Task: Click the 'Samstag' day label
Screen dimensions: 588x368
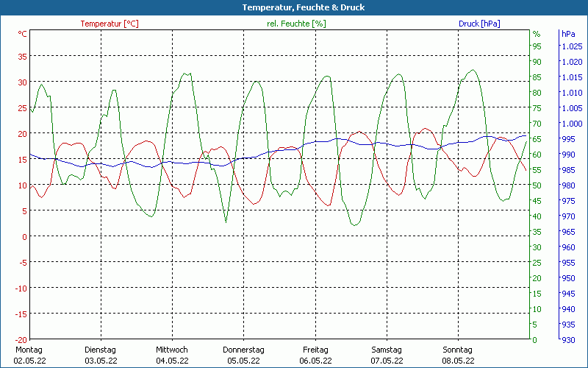Action: click(387, 350)
